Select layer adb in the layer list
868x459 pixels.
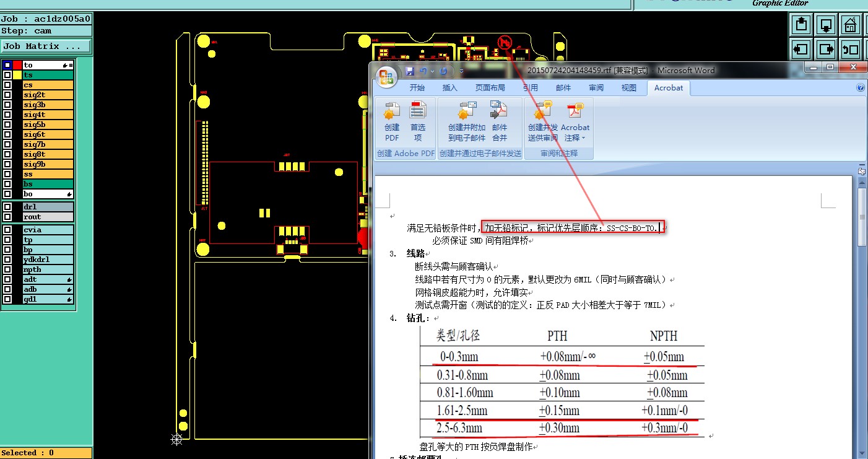pos(48,289)
